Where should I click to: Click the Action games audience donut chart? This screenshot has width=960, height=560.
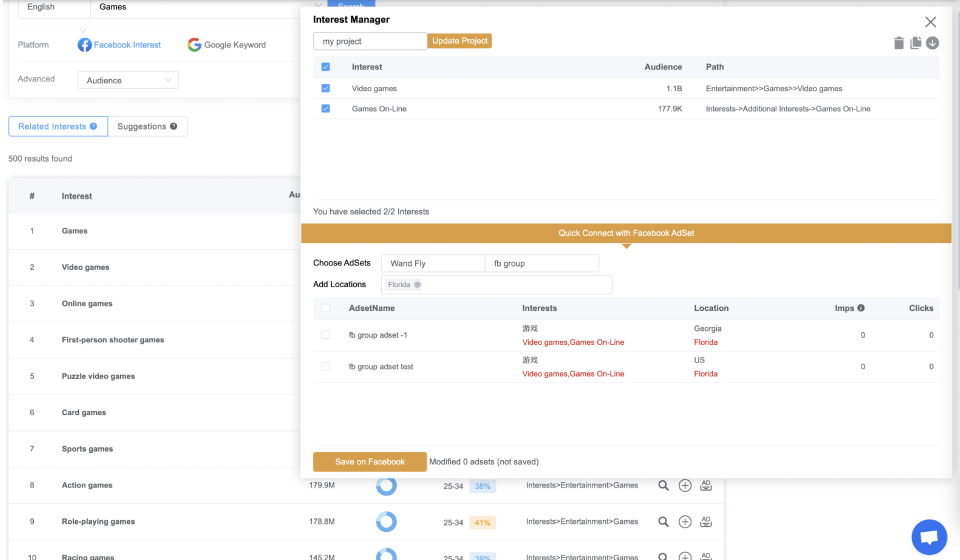pos(386,485)
